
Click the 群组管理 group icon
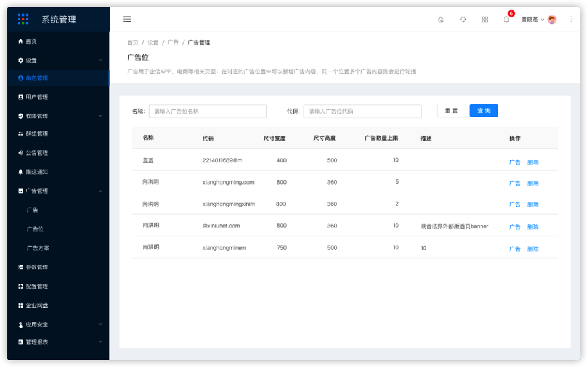[21, 134]
